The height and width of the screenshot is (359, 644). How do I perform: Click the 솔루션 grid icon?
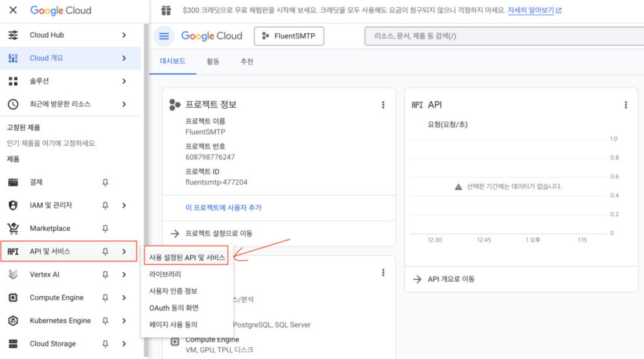(13, 81)
